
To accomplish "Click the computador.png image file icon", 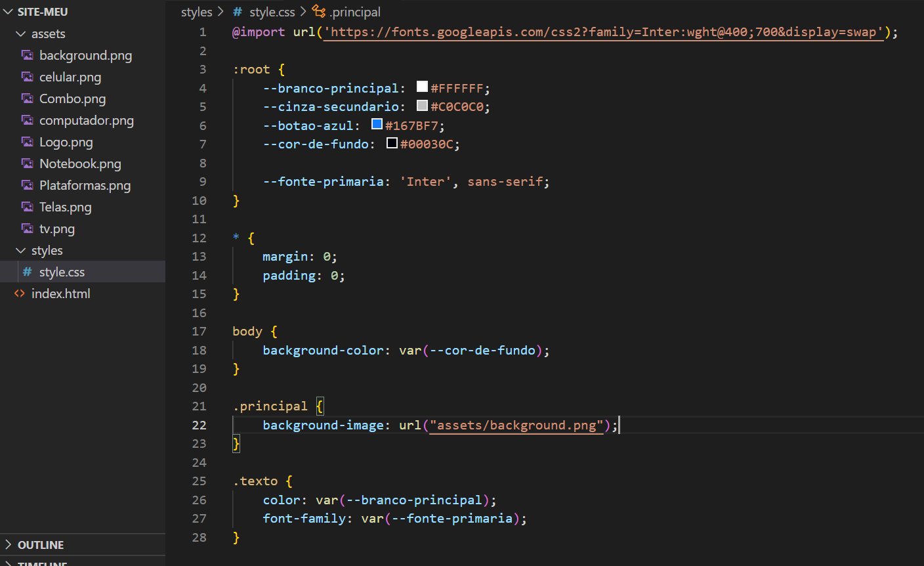I will [x=28, y=120].
